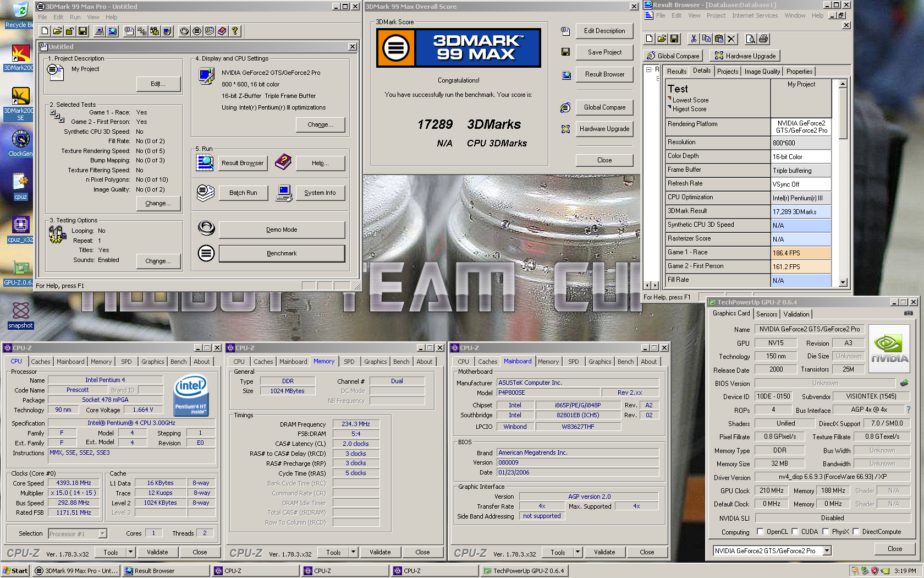924x578 pixels.
Task: Open Caches tab in left CPU-Z window
Action: pos(41,362)
